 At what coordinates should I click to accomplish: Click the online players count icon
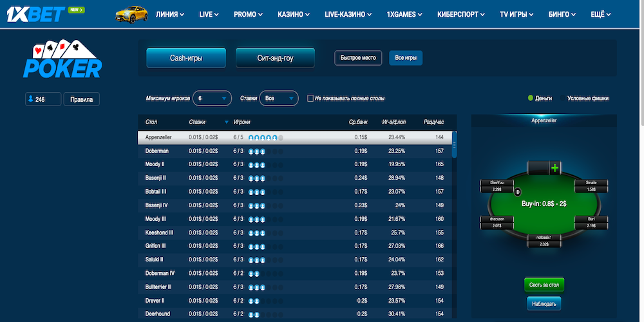point(30,99)
